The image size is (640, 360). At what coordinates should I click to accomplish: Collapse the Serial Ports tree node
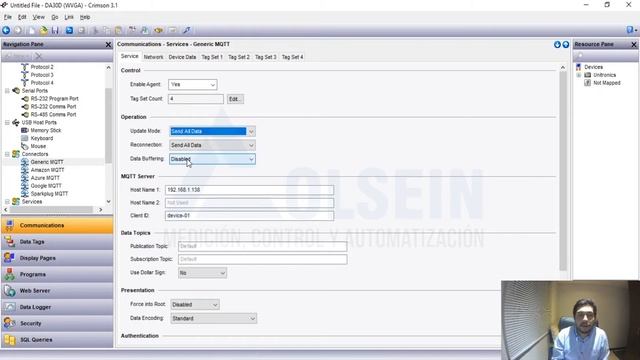pyautogui.click(x=7, y=91)
